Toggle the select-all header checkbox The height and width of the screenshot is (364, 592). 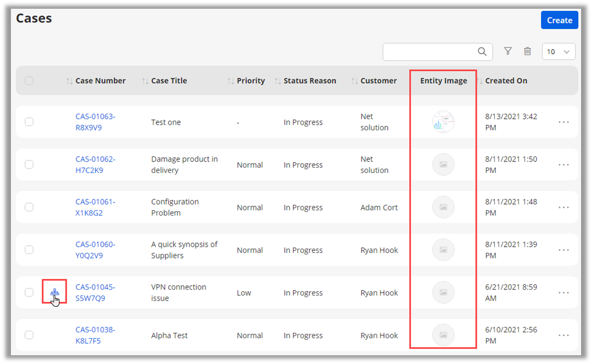(29, 81)
